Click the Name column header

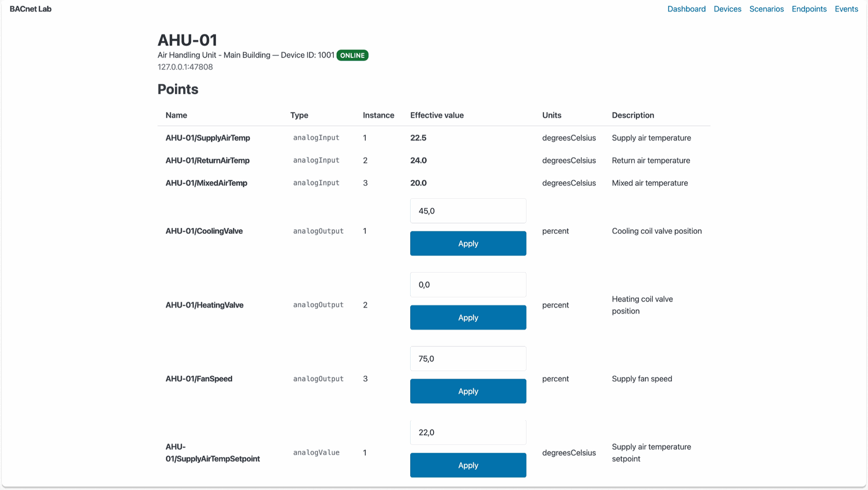tap(176, 115)
